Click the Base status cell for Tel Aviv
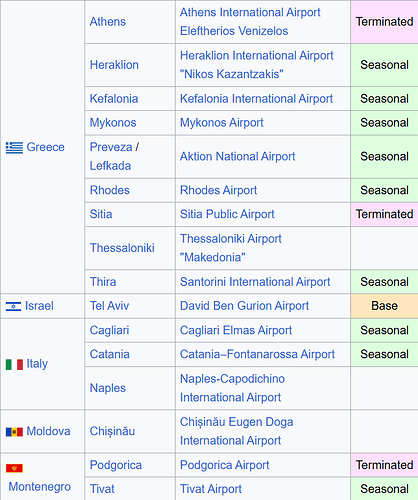 point(384,306)
